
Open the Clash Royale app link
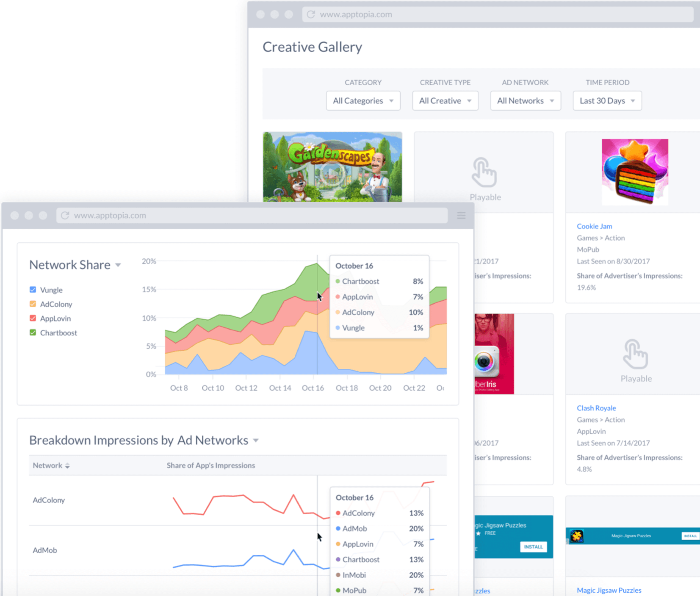(x=596, y=408)
